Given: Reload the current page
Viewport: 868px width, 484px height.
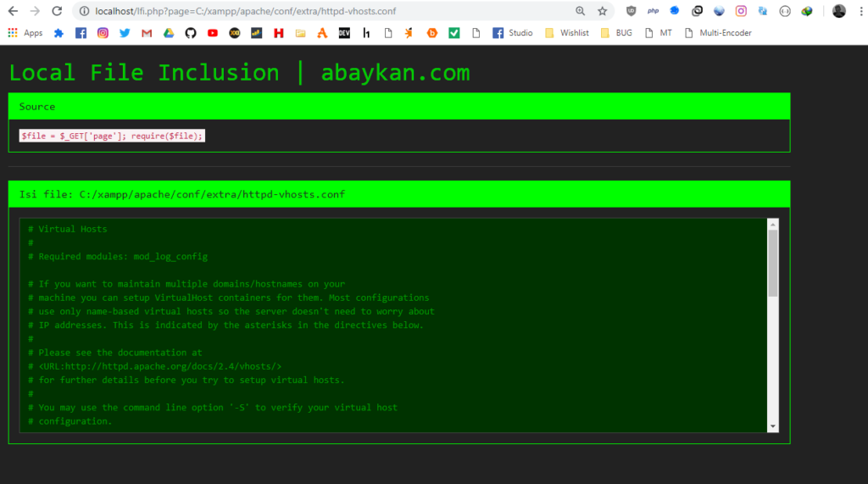Looking at the screenshot, I should coord(57,11).
